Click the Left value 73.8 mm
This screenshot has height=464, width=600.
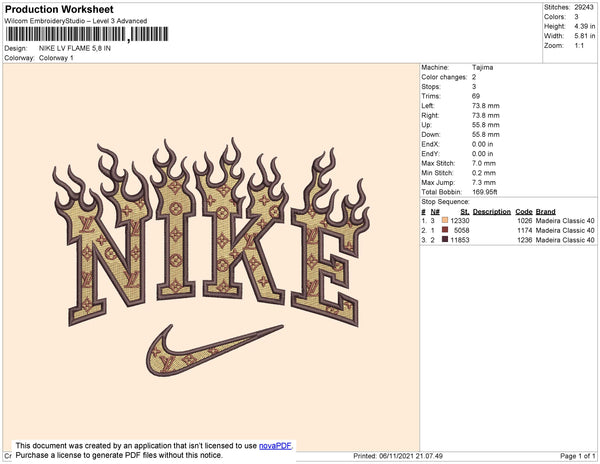click(486, 106)
